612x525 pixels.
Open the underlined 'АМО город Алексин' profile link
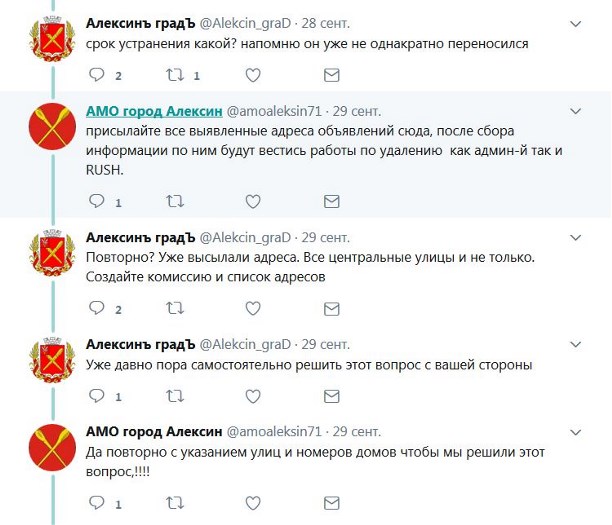tap(154, 111)
